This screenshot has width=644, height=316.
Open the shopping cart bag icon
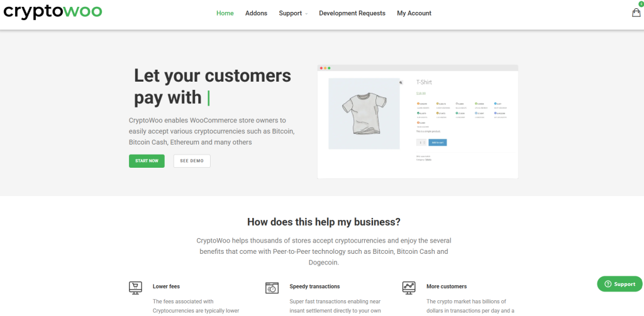pos(636,13)
